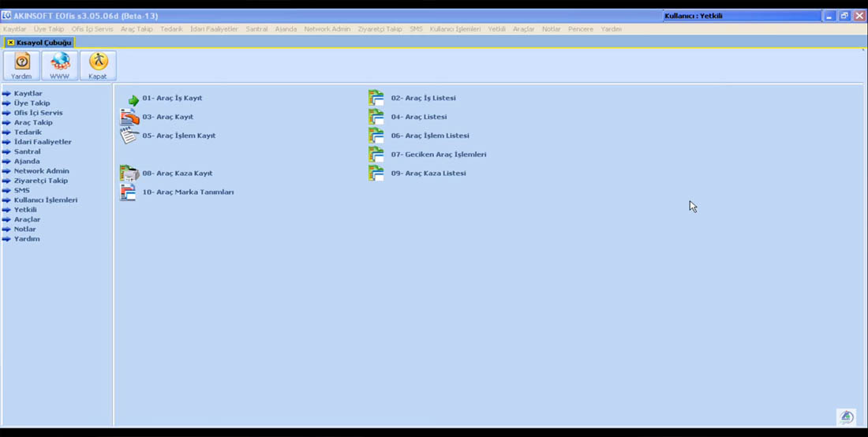Open the İdari Faaliyetler menu
The image size is (868, 437).
pyautogui.click(x=214, y=29)
